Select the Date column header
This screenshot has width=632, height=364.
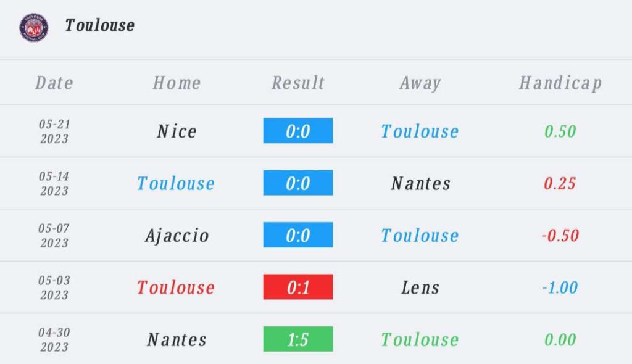click(x=54, y=83)
